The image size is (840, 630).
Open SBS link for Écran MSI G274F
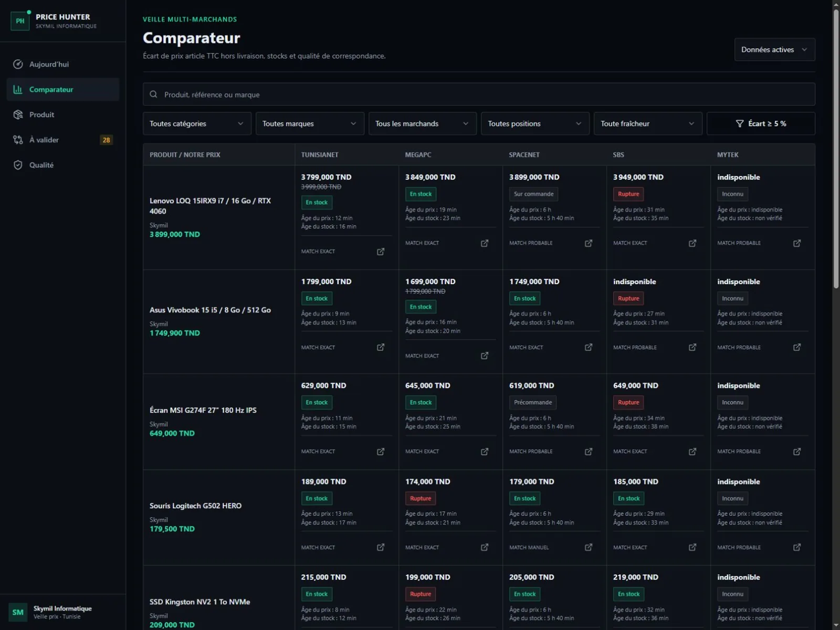click(x=692, y=451)
